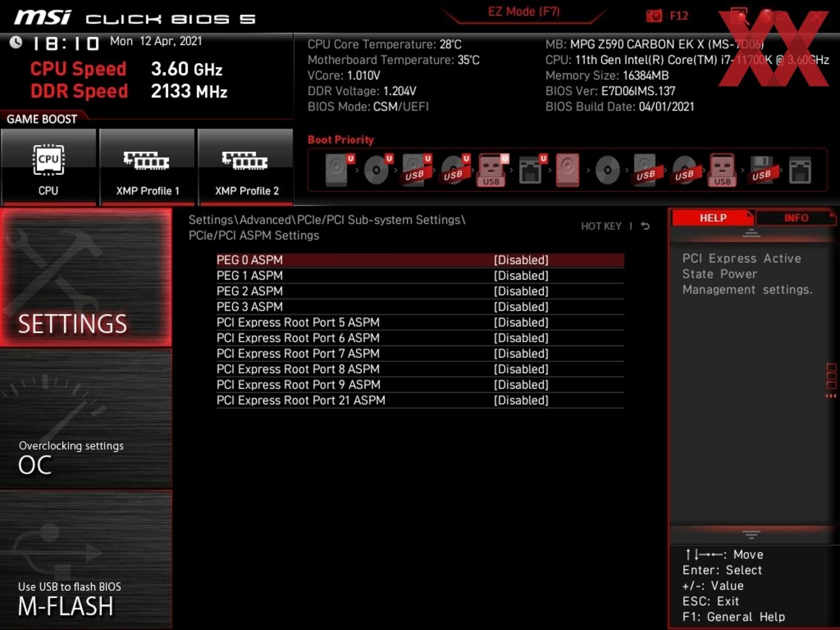The width and height of the screenshot is (840, 630).
Task: Click the up arrow in the help panel
Action: 751,233
